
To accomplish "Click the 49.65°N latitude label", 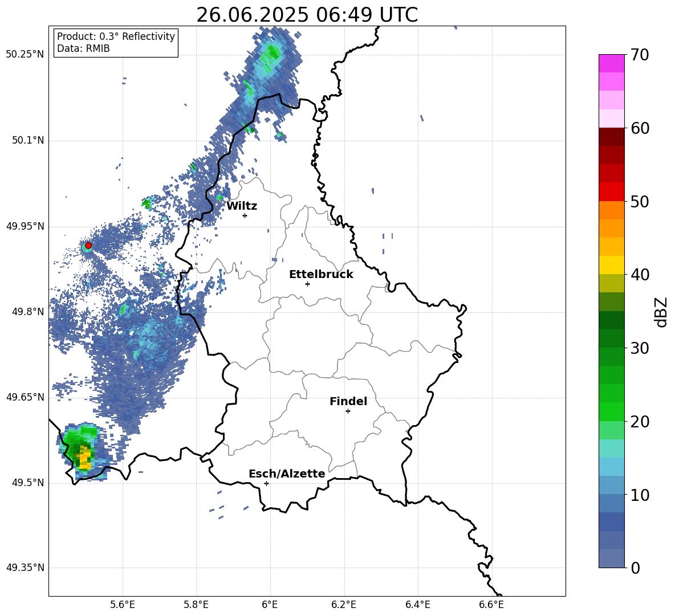I will 25,397.
